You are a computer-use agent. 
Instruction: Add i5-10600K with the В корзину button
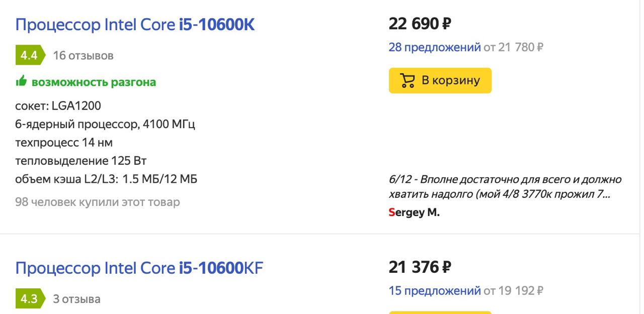click(440, 80)
